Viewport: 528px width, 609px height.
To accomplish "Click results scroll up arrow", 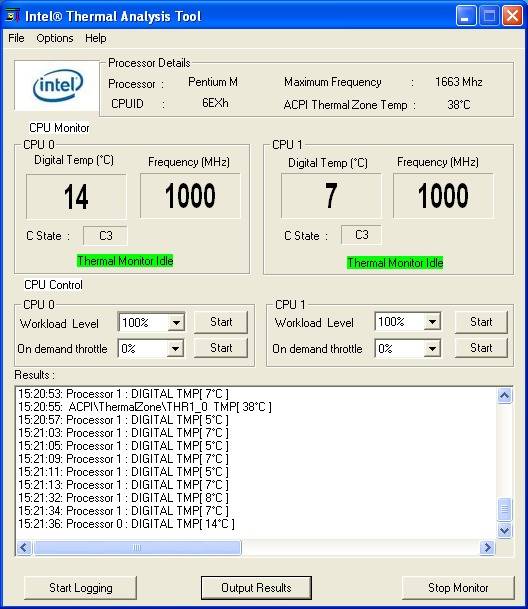I will pos(504,396).
